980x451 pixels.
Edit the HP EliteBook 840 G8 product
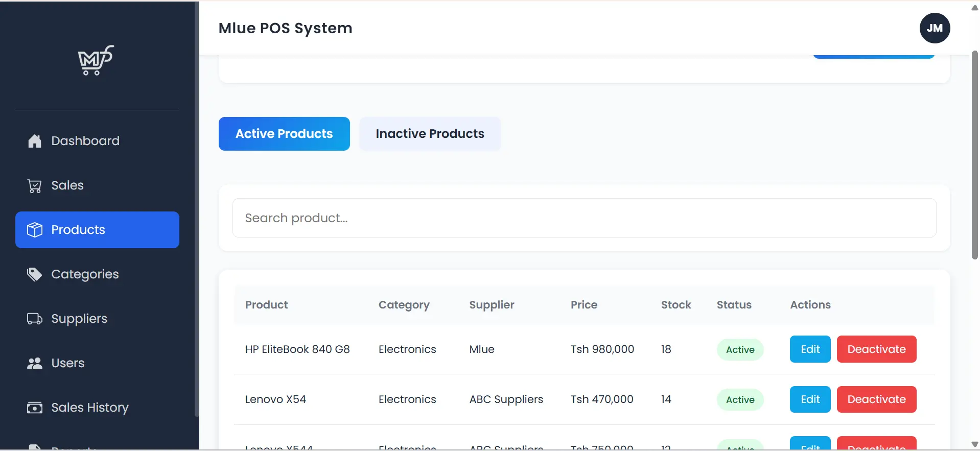[x=810, y=349]
